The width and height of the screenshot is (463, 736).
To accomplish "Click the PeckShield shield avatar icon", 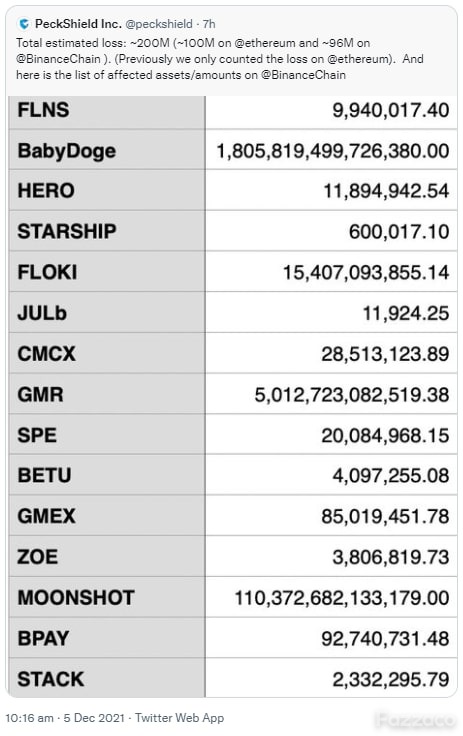I will tap(24, 23).
